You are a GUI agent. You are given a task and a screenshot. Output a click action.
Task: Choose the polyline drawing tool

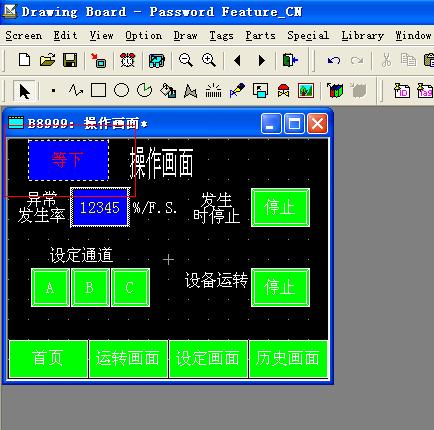click(x=76, y=90)
